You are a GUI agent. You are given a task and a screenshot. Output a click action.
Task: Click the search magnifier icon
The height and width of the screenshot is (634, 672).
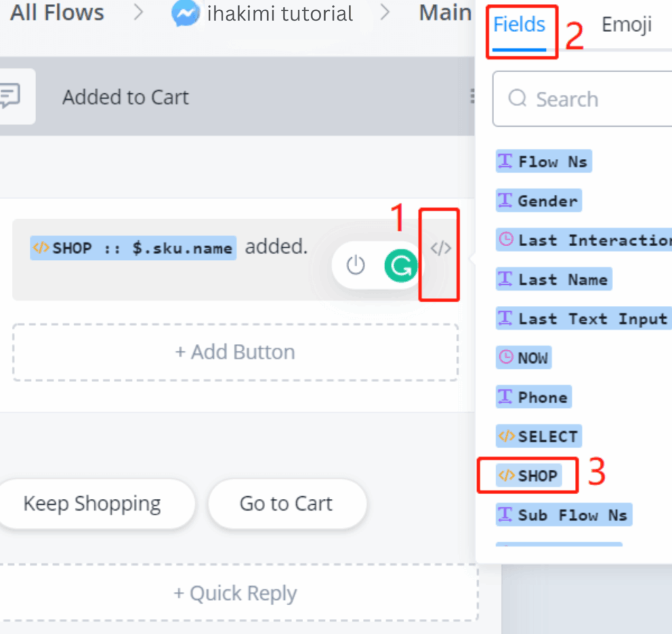point(518,99)
